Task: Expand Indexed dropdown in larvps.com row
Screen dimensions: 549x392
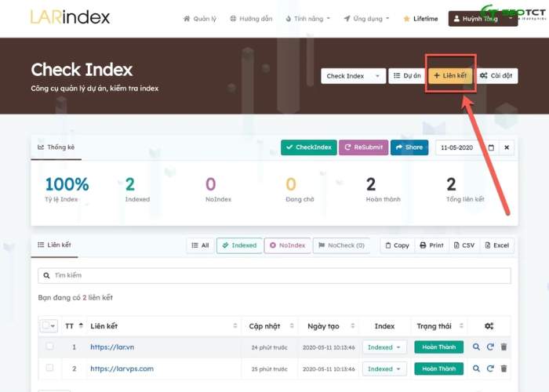Action: pyautogui.click(x=384, y=369)
